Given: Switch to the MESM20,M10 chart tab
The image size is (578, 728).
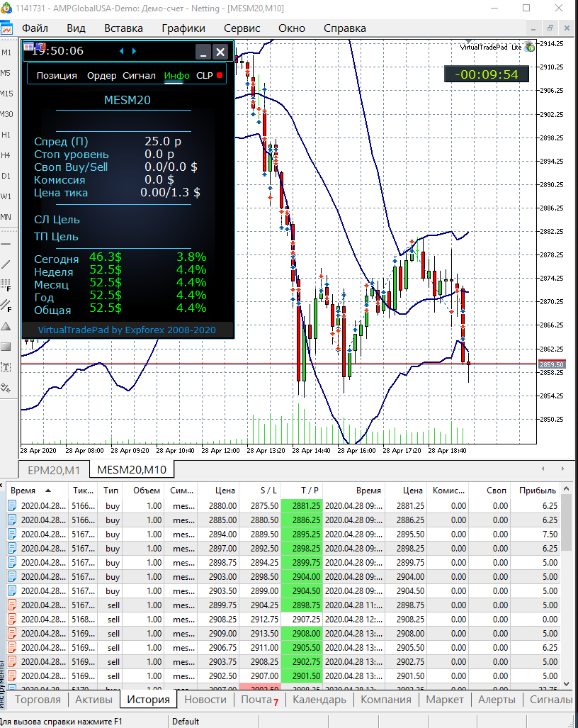Looking at the screenshot, I should point(132,469).
